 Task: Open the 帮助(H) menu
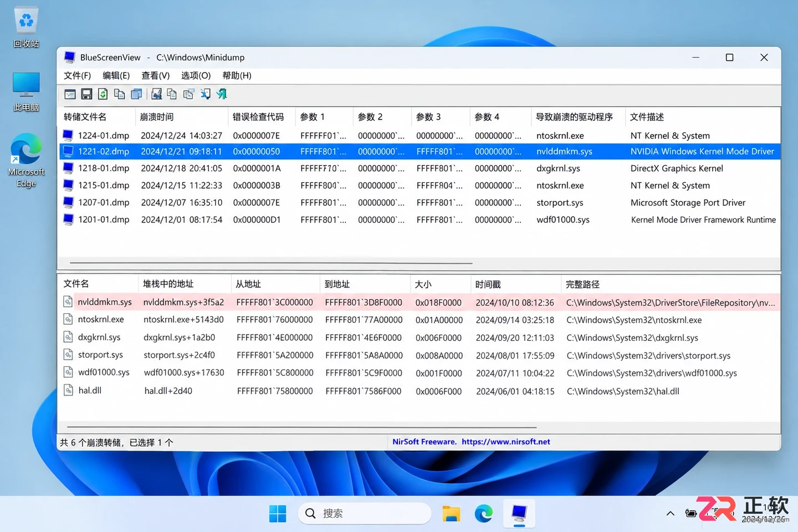(x=237, y=75)
